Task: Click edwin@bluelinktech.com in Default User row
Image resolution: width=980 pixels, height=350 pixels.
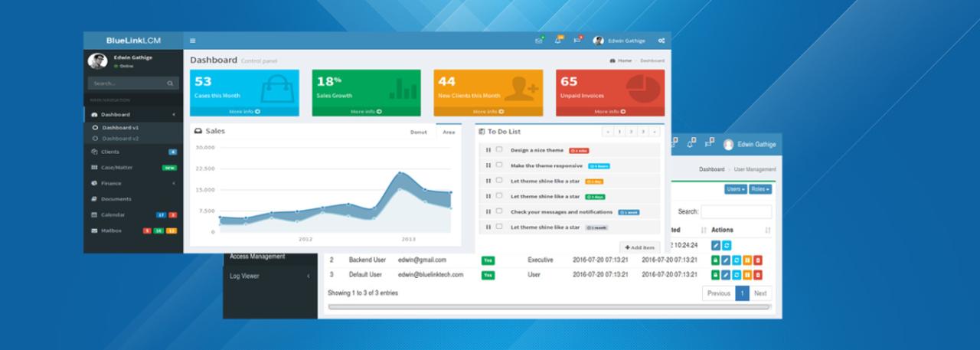Action: coord(430,274)
